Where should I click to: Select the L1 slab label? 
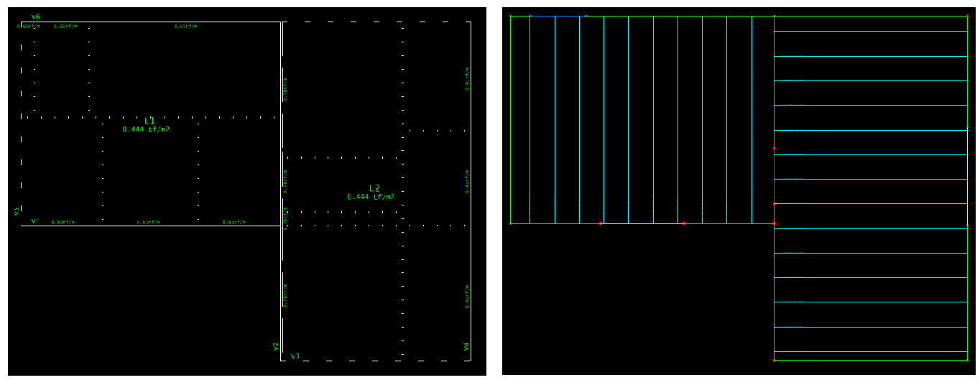click(x=149, y=121)
